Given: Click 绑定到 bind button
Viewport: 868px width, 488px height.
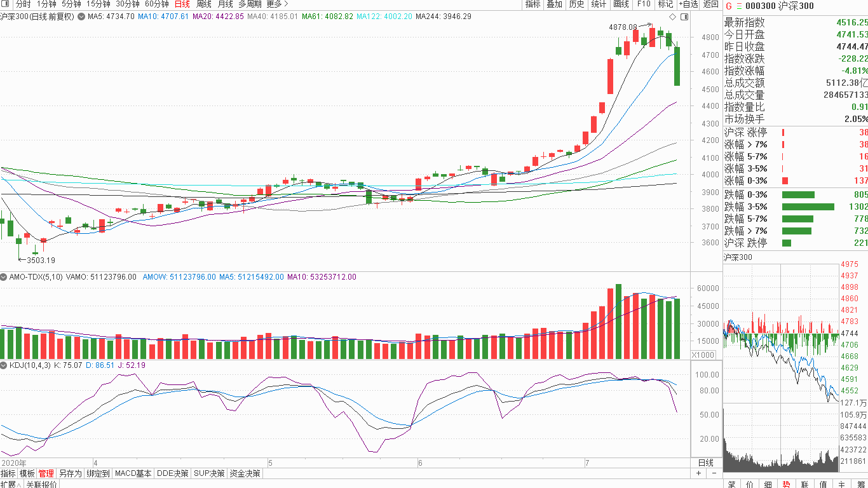Looking at the screenshot, I should click(x=98, y=473).
